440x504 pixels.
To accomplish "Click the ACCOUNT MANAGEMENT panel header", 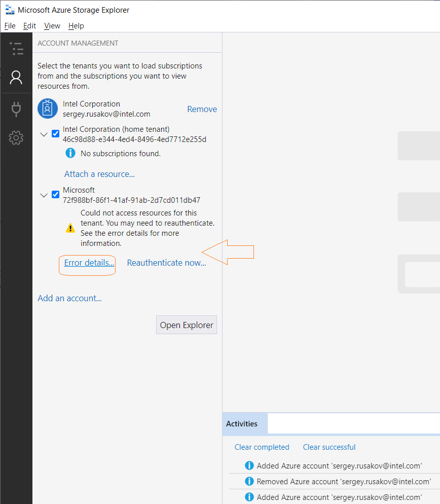I will coord(78,43).
